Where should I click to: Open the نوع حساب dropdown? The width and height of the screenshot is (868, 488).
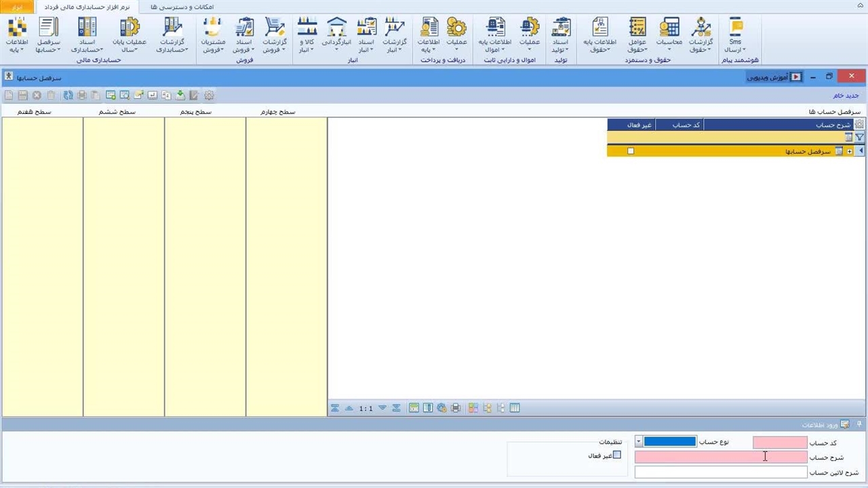pos(638,442)
